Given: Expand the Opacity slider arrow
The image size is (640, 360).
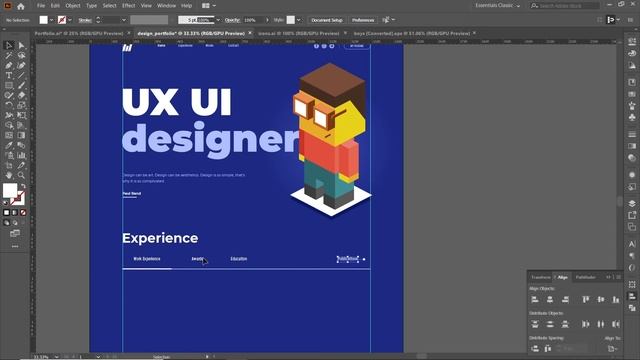Looking at the screenshot, I should coord(267,20).
